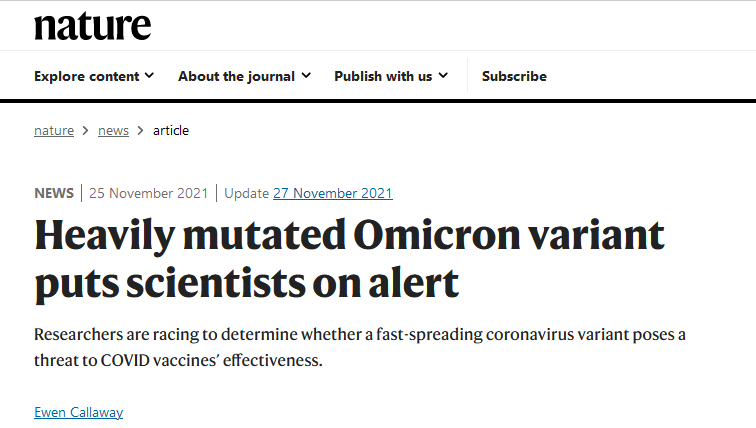
Task: Follow the nature breadcrumb link
Action: coord(54,131)
